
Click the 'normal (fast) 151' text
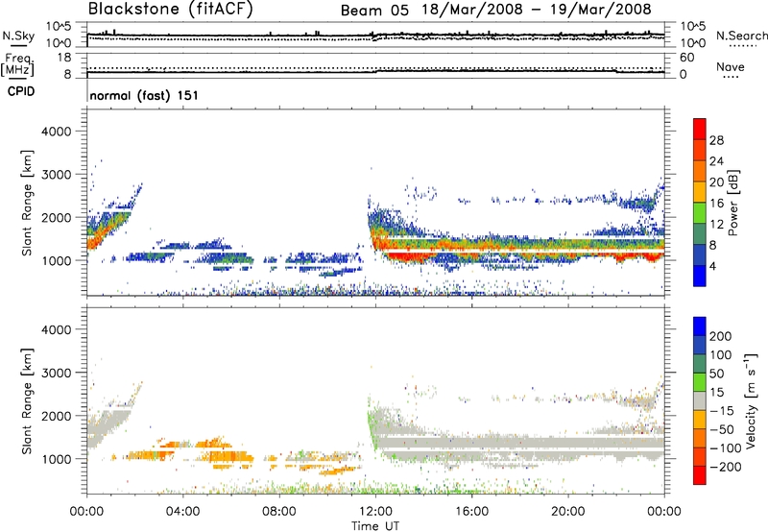144,95
